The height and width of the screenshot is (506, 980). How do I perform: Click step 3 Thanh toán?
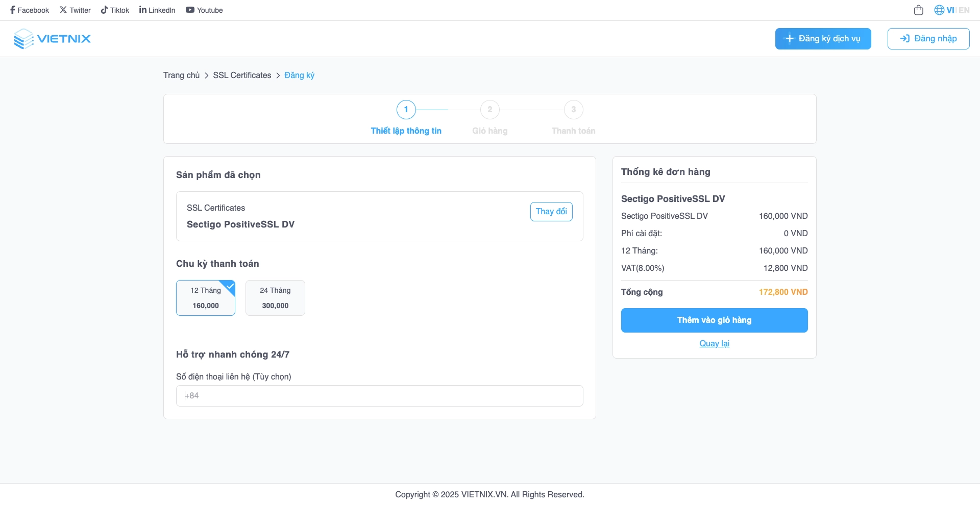[574, 110]
